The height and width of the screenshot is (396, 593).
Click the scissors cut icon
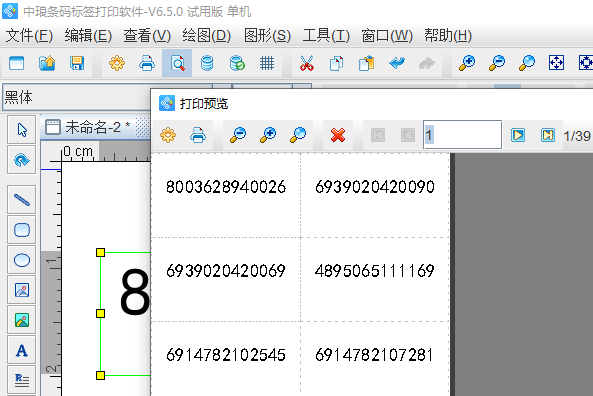point(307,63)
